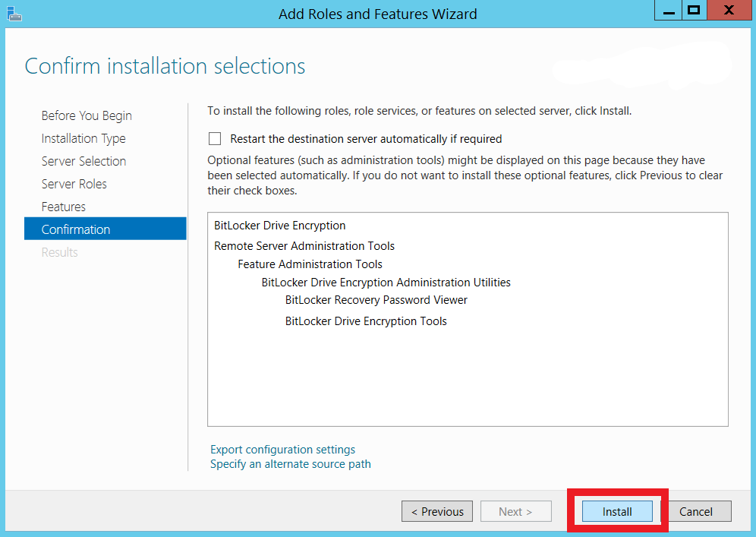Return to the Features step

[x=64, y=207]
